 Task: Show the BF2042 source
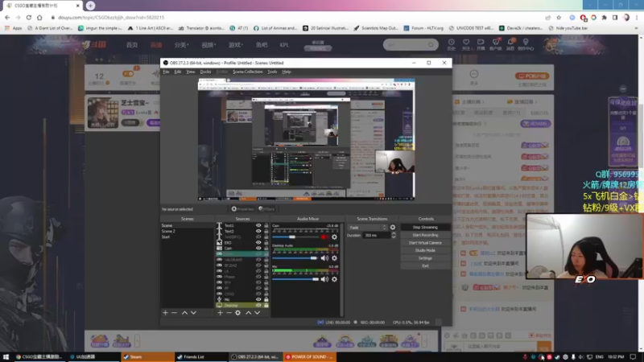point(258,265)
